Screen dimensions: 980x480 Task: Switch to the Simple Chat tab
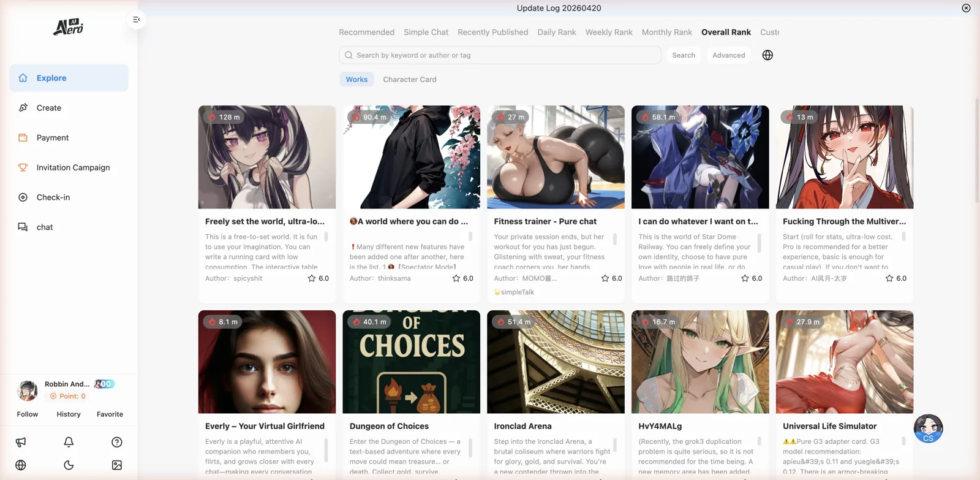426,32
